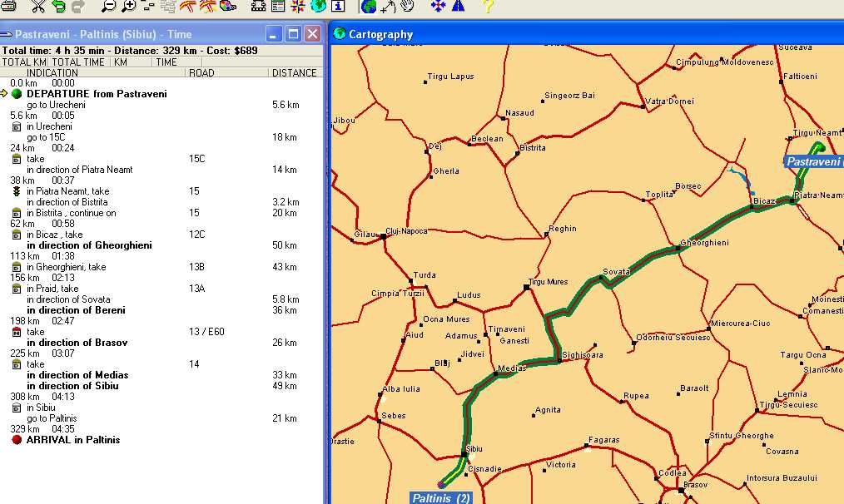
Task: Click the colored compass star icon
Action: [298, 6]
